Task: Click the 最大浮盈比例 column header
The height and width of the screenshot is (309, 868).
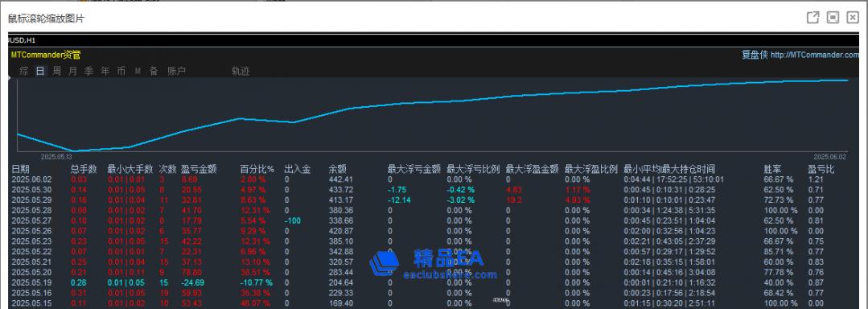Action: (x=590, y=170)
